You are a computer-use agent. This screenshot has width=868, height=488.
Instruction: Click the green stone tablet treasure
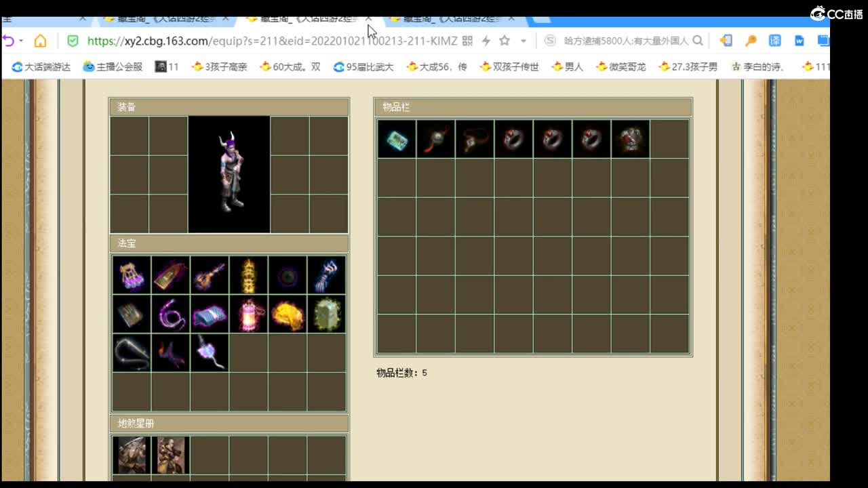326,314
